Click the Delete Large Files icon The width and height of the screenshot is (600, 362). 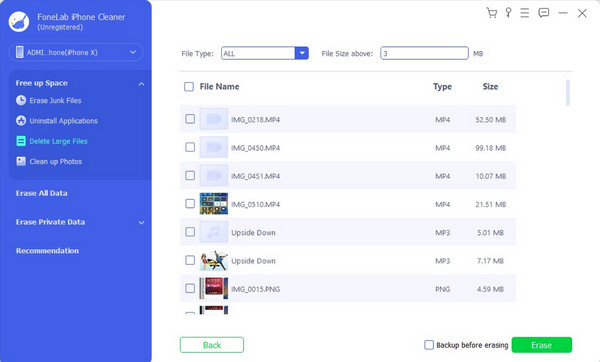point(21,141)
